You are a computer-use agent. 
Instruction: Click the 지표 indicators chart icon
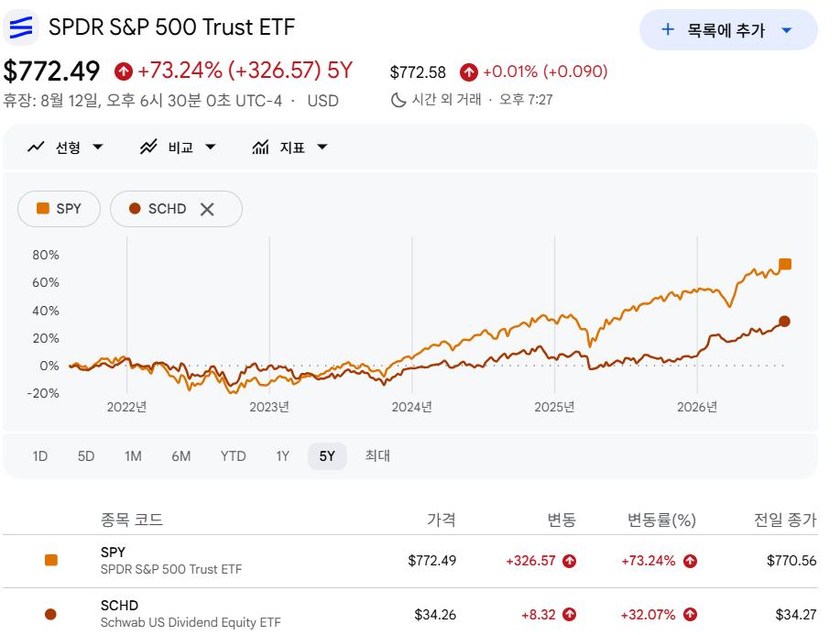[260, 147]
